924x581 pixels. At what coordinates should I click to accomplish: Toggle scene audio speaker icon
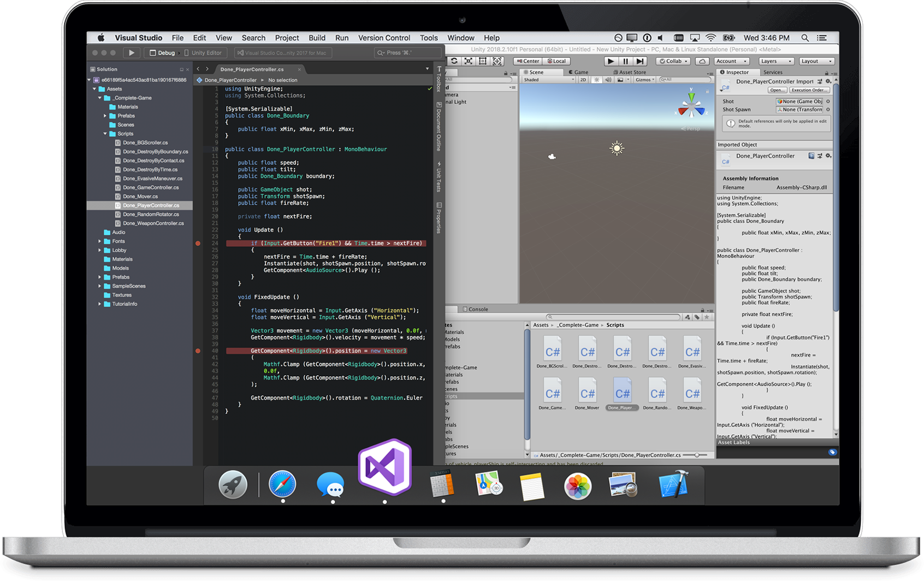[609, 80]
